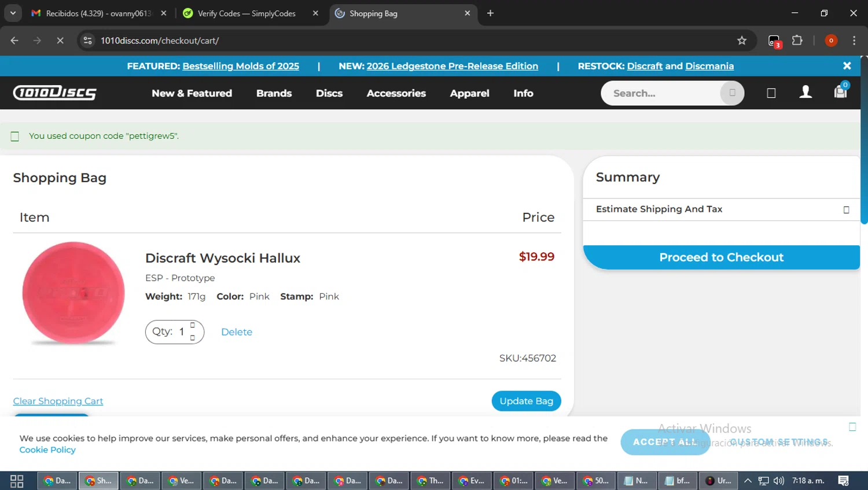Open cookie Custom Settings
The width and height of the screenshot is (868, 490).
(779, 442)
